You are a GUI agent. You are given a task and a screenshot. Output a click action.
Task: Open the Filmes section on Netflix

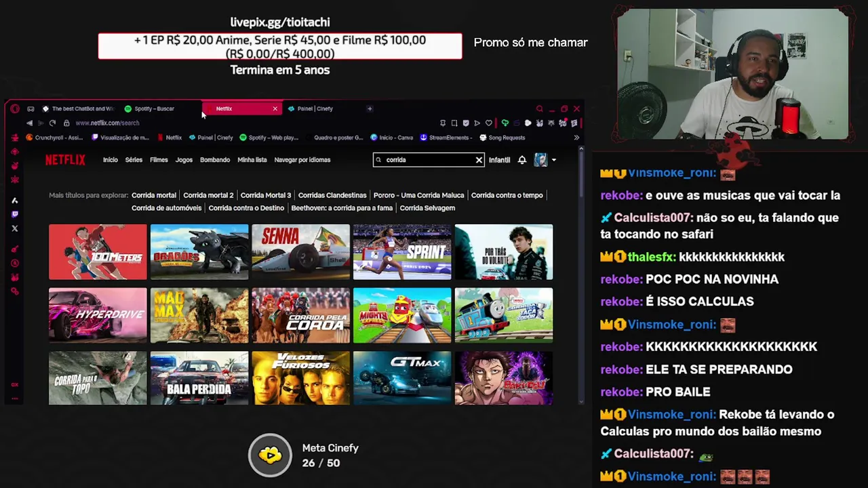coord(159,160)
